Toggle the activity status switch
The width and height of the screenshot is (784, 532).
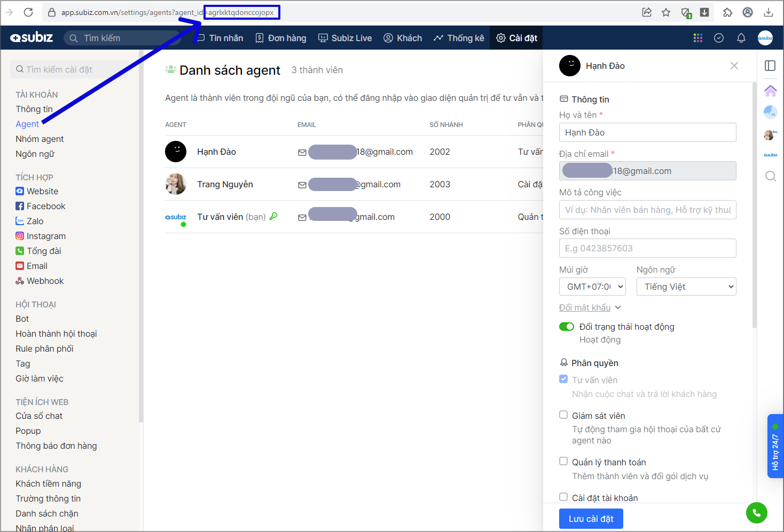point(566,327)
